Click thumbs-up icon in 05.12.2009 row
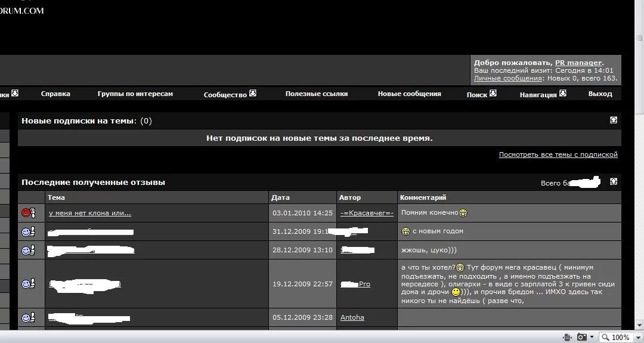 click(29, 317)
